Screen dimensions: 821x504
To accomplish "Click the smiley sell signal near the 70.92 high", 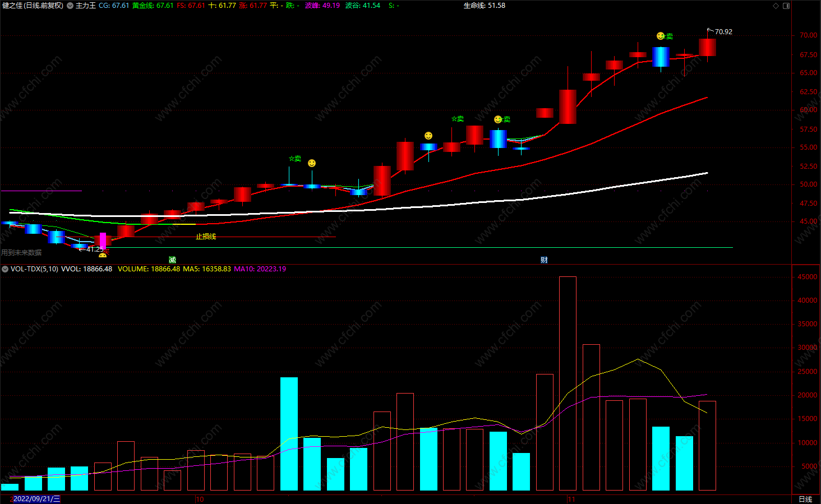I will point(661,36).
